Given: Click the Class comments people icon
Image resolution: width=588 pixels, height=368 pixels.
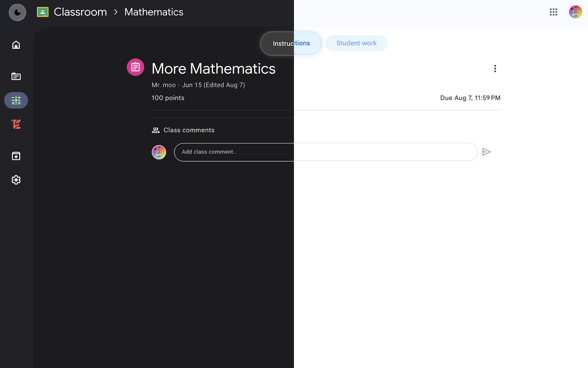Looking at the screenshot, I should [156, 130].
